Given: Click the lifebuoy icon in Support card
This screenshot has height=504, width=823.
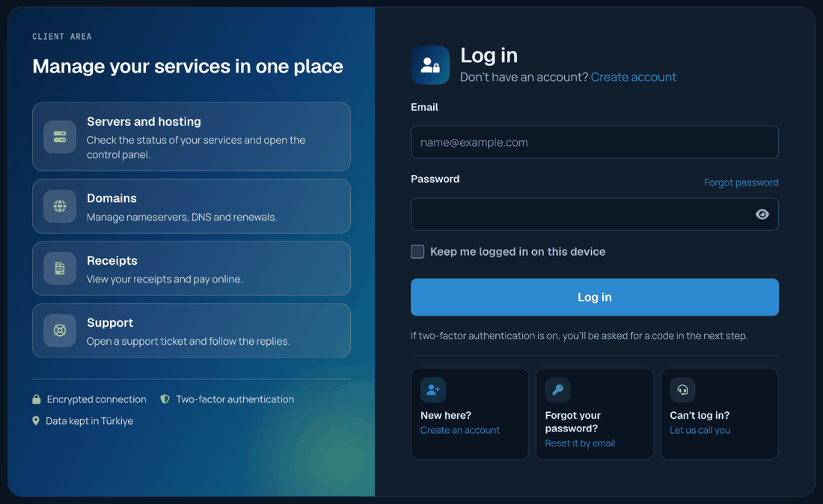Looking at the screenshot, I should click(60, 331).
